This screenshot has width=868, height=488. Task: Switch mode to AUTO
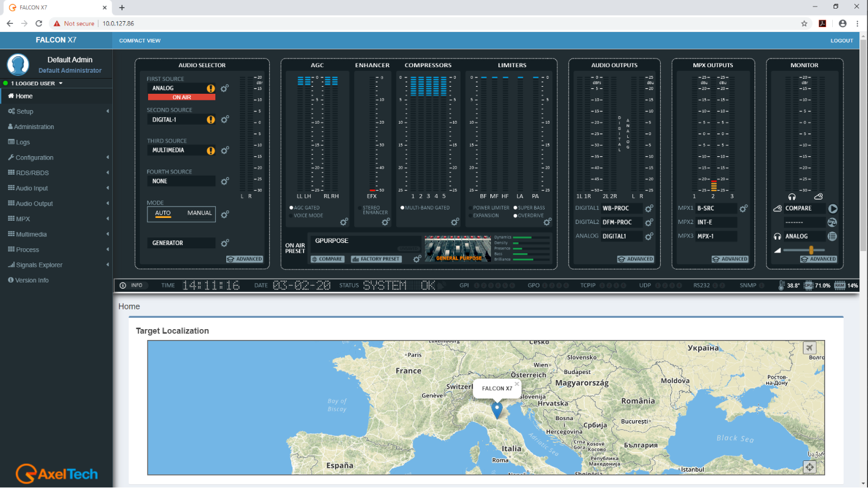point(163,213)
